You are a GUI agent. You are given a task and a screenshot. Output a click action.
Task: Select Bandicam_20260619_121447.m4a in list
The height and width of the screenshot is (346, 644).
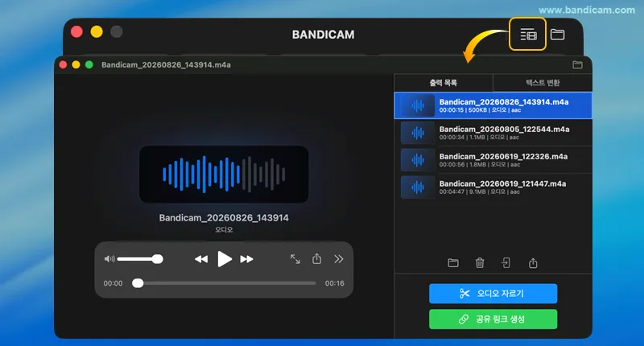click(493, 187)
